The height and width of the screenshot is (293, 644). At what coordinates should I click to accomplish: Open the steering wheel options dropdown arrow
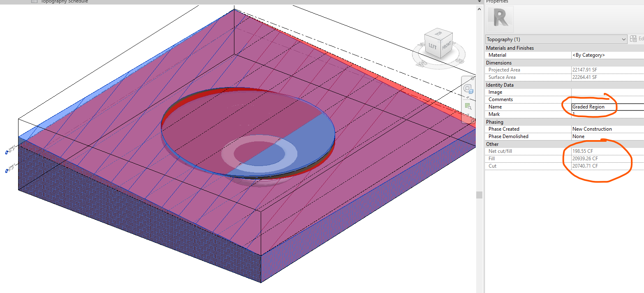pyautogui.click(x=468, y=97)
